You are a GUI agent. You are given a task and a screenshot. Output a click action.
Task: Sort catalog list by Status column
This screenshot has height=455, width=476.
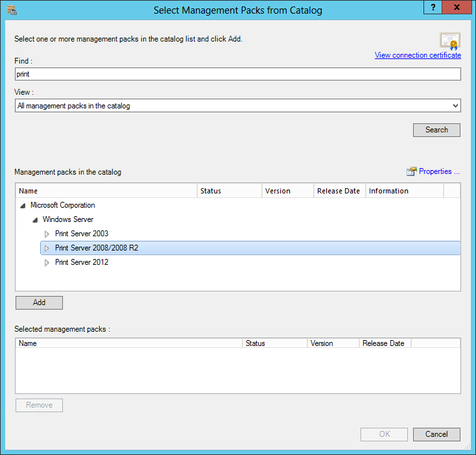230,191
